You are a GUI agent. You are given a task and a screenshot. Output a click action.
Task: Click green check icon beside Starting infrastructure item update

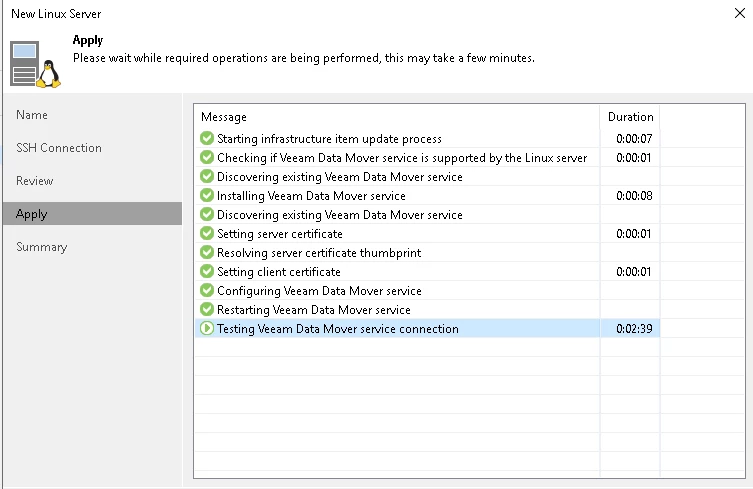click(x=207, y=138)
